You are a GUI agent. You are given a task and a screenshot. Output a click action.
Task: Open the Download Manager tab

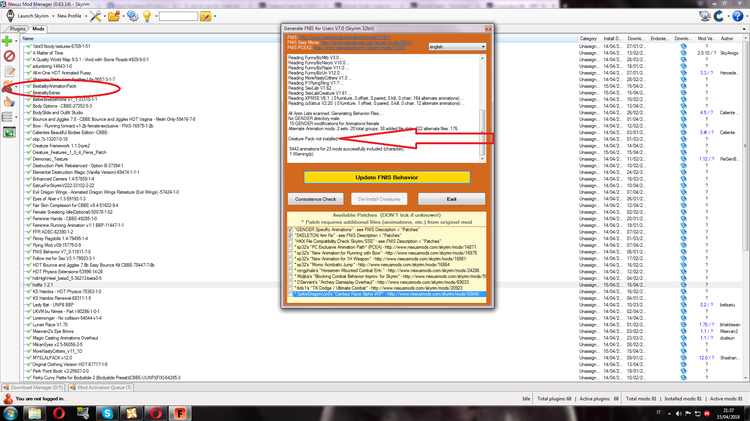point(33,388)
